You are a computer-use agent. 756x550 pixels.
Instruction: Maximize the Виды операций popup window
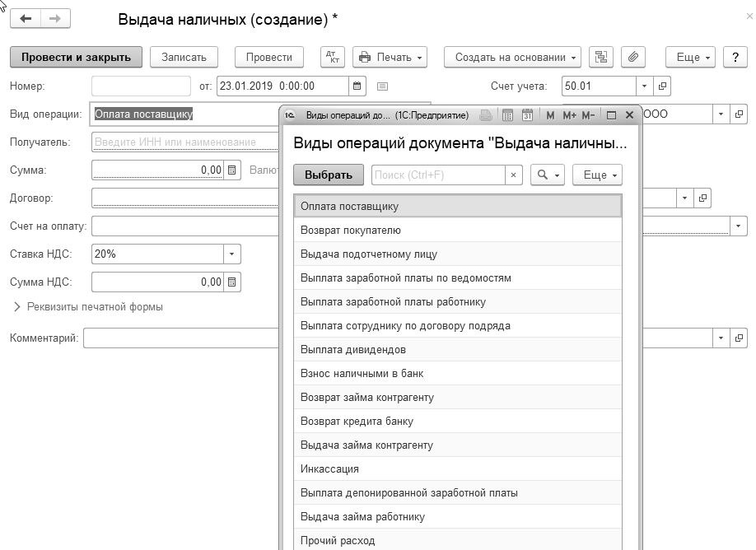(611, 115)
